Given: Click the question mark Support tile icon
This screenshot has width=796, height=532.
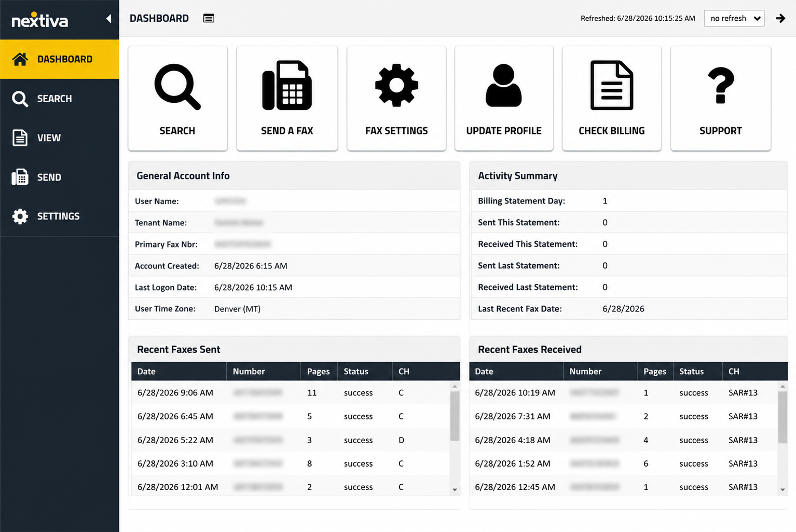Looking at the screenshot, I should 721,85.
